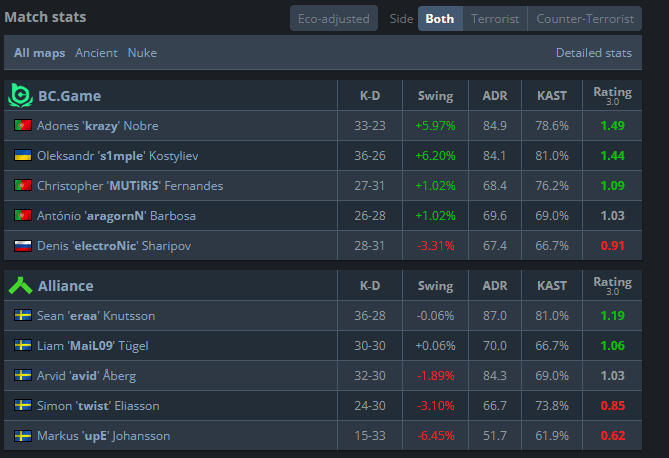Open the Nuke map stats tab
This screenshot has width=669, height=458.
click(142, 53)
